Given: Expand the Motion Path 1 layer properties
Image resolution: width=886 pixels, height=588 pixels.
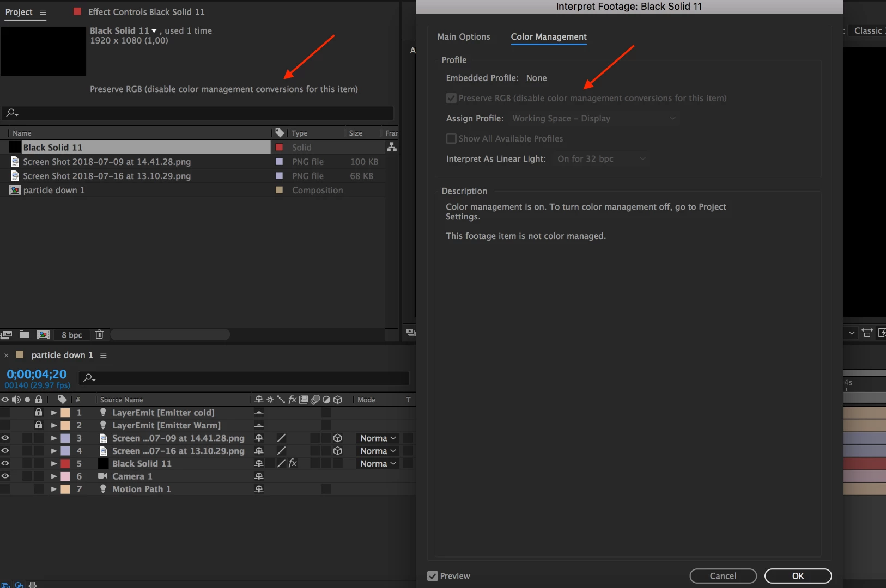Looking at the screenshot, I should coord(54,489).
